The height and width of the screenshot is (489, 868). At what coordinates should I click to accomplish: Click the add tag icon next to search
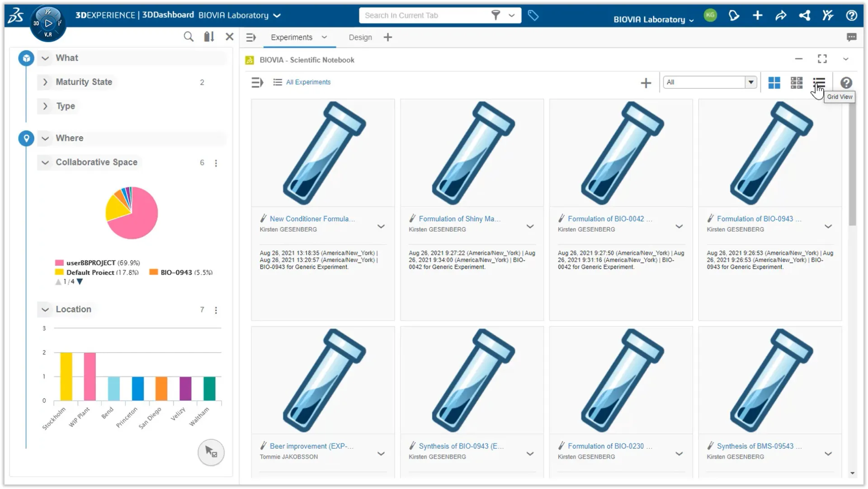pos(533,15)
